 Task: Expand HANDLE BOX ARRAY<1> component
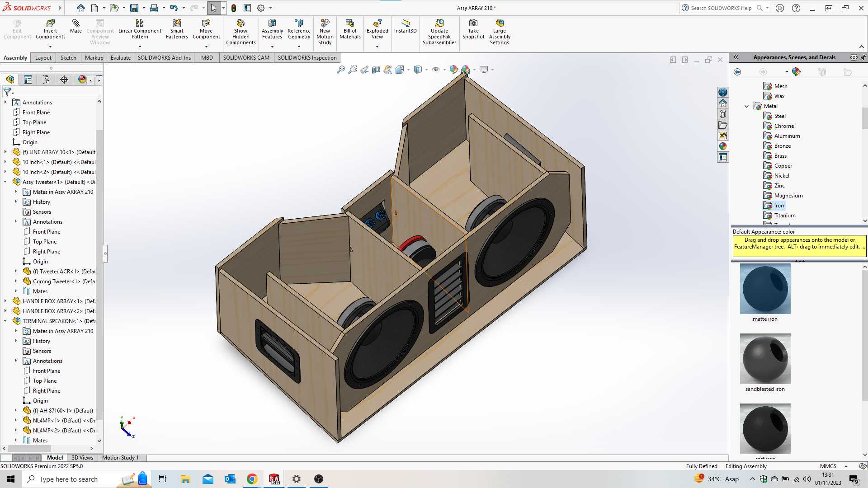5,301
